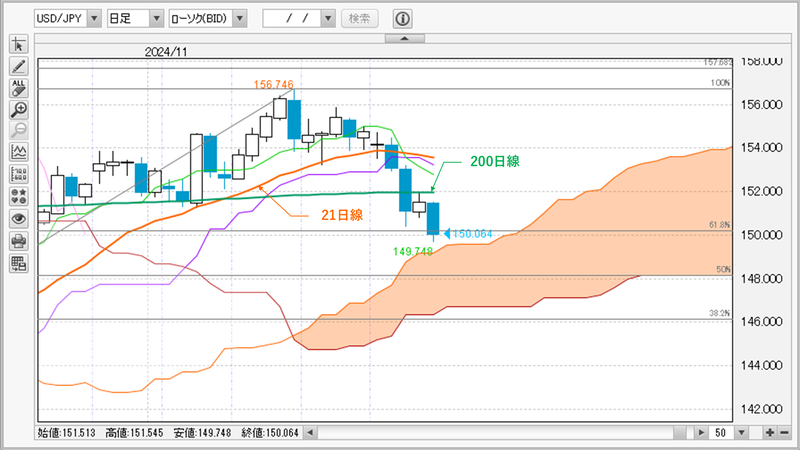This screenshot has width=800, height=450.
Task: Click the 154.000 price axis label
Action: tap(762, 147)
